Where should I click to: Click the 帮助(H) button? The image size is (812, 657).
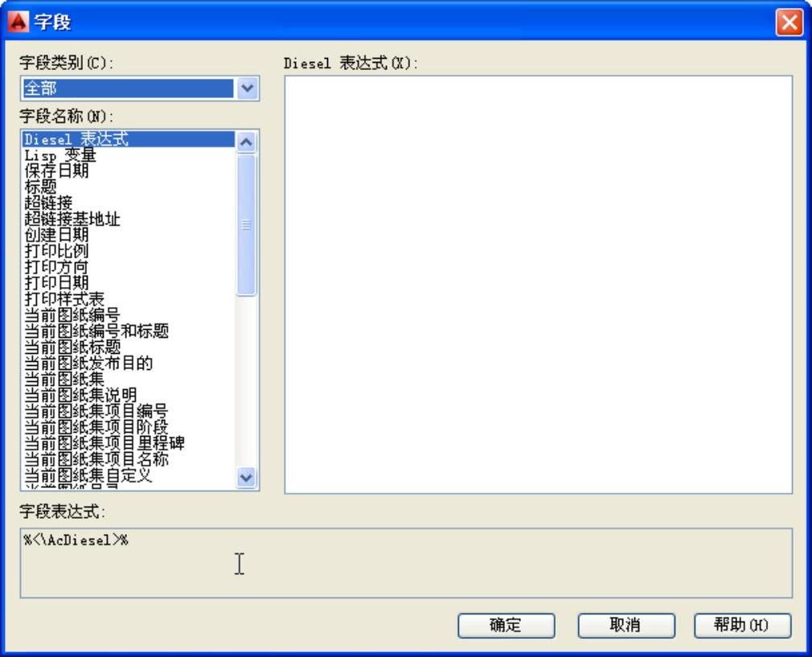click(742, 626)
